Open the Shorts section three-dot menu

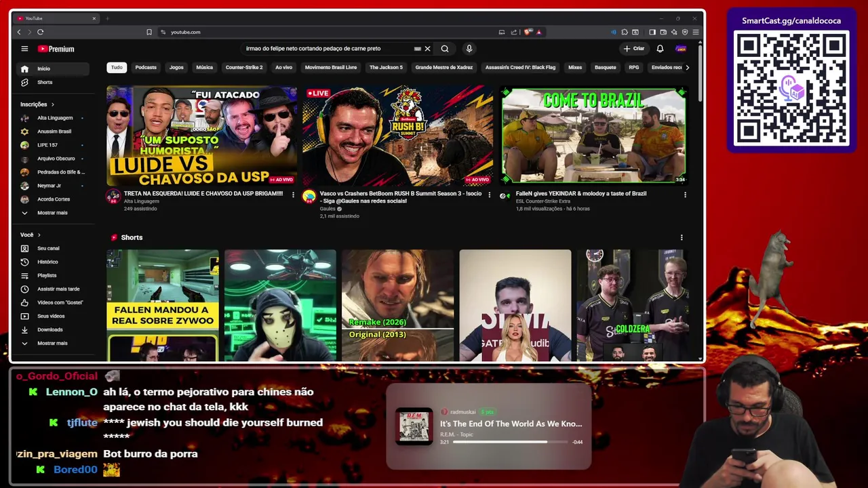point(682,237)
